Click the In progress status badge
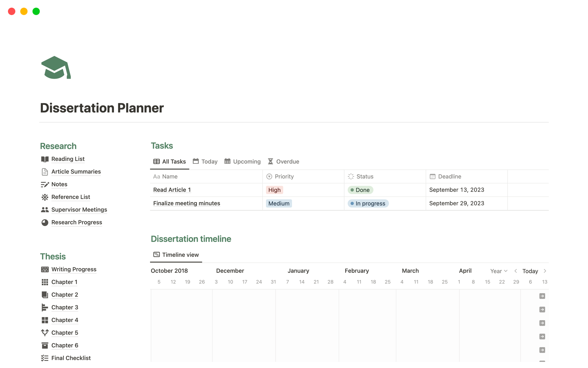 click(x=368, y=204)
